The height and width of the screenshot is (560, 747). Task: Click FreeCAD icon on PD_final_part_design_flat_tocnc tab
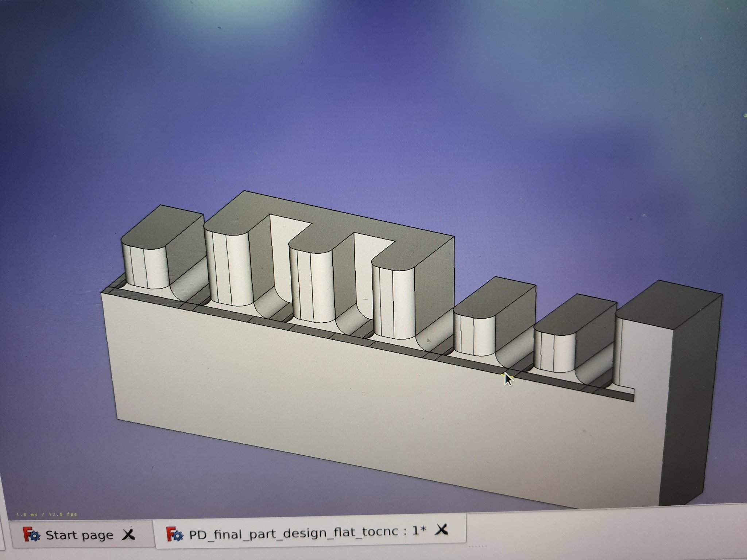pyautogui.click(x=175, y=534)
